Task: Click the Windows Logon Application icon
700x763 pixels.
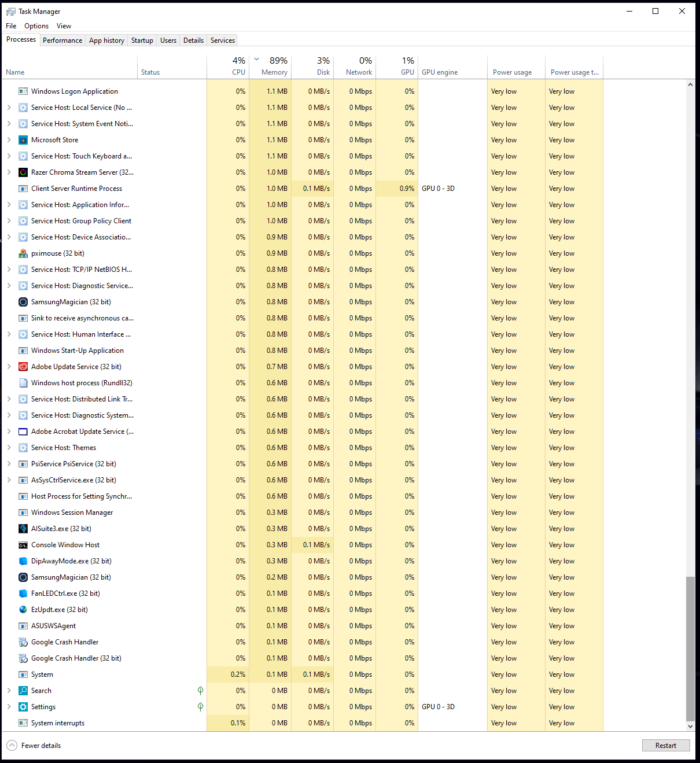Action: pyautogui.click(x=23, y=91)
